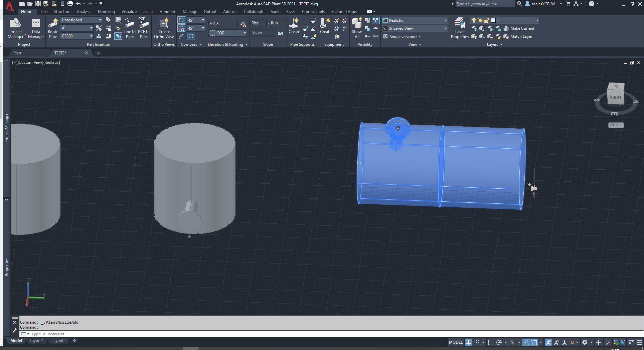Toggle grid display in status bar
The height and width of the screenshot is (350, 644).
[469, 342]
